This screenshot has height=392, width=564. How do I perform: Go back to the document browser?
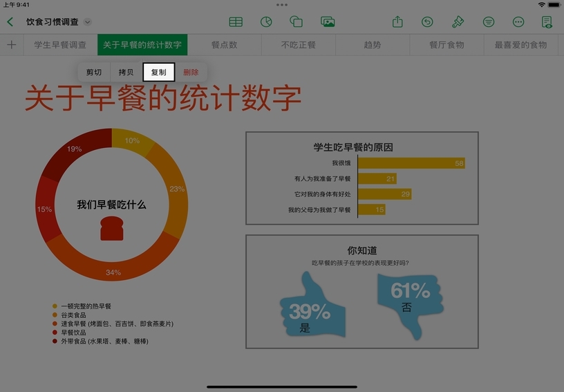[10, 22]
